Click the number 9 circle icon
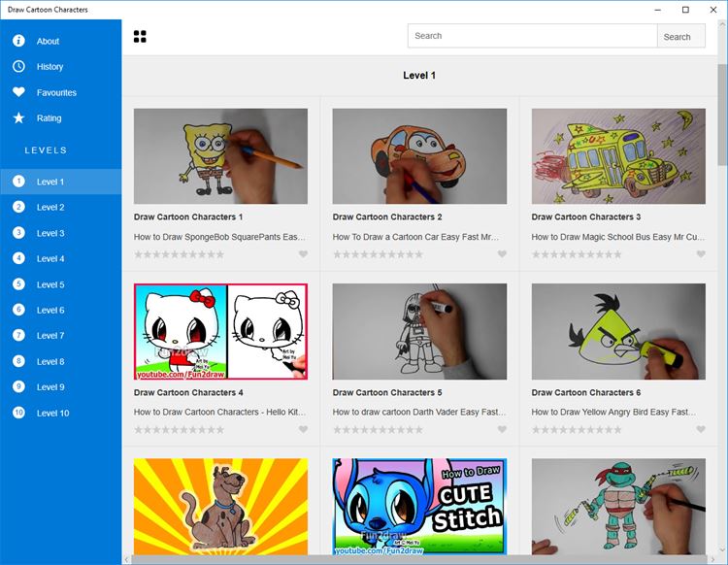 [18, 386]
